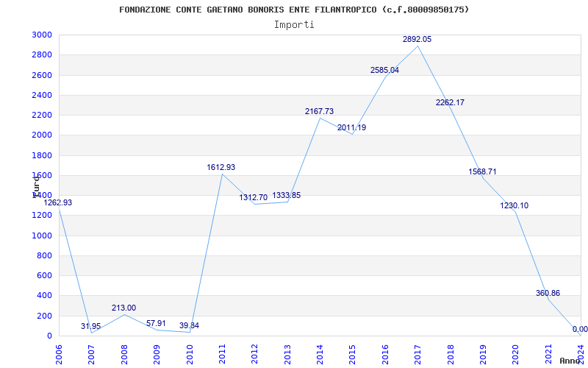Click year 2007 on the x-axis
The image size is (588, 368).
coord(91,354)
